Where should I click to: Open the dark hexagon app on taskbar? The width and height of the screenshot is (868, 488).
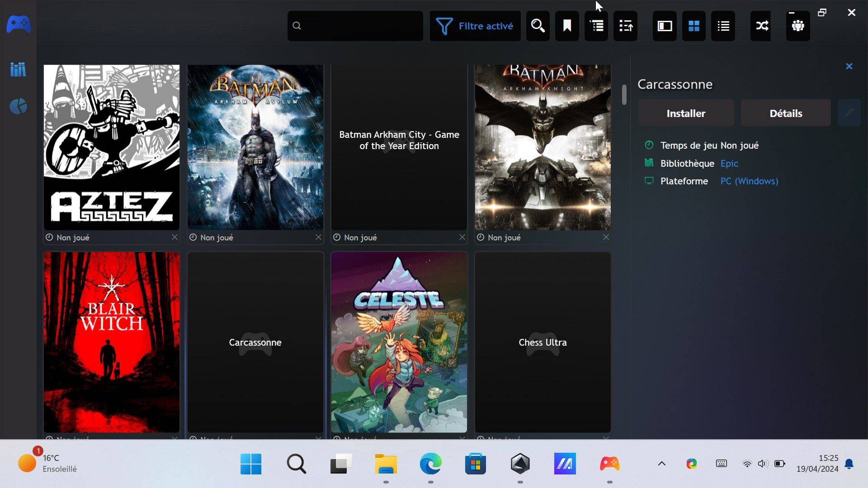(520, 464)
